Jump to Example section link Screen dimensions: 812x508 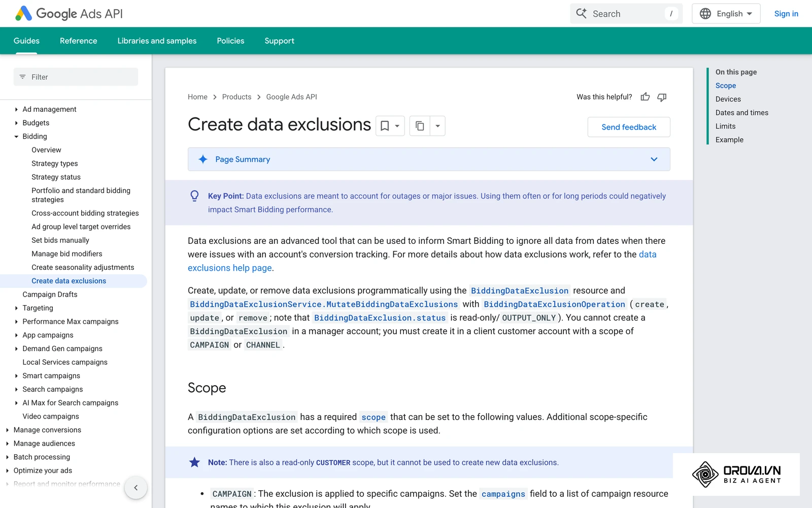coord(729,140)
